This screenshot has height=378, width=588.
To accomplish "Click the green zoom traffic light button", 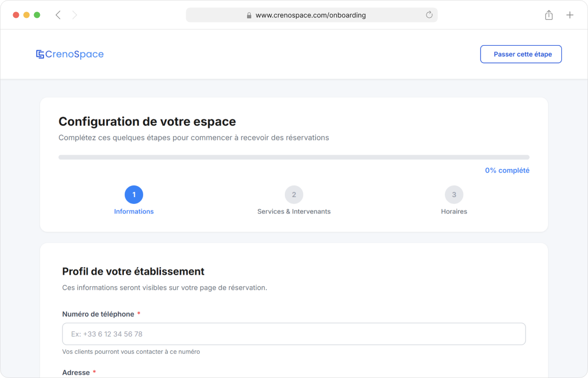I will point(37,15).
